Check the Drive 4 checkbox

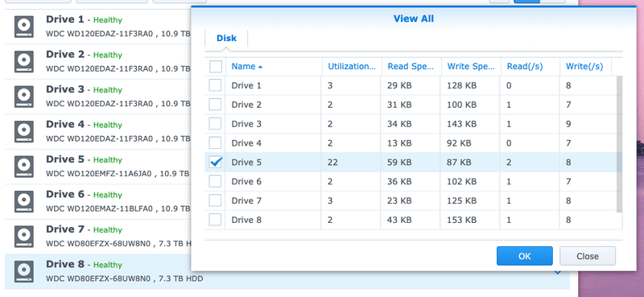click(x=215, y=143)
